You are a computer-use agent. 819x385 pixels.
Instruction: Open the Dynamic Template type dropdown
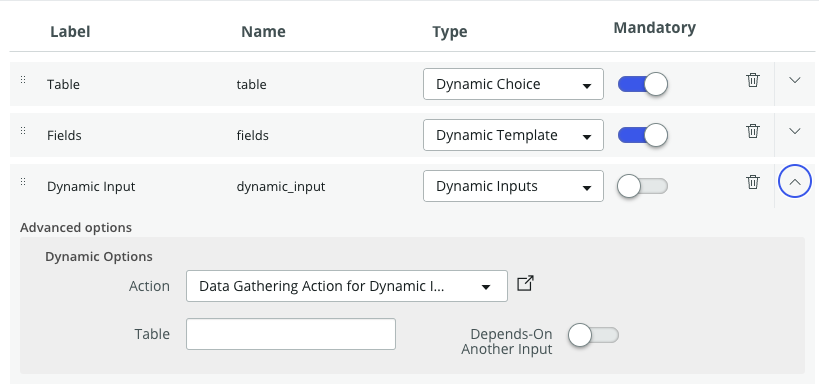tap(513, 135)
